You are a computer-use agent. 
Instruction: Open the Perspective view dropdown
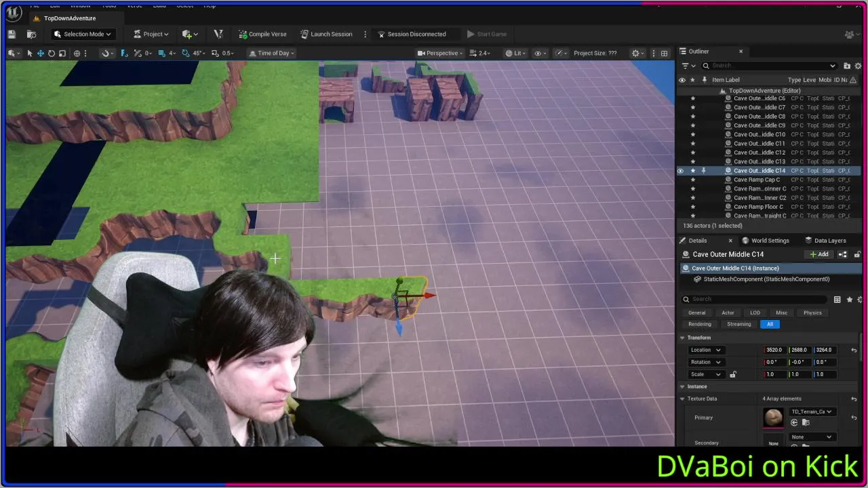point(439,53)
